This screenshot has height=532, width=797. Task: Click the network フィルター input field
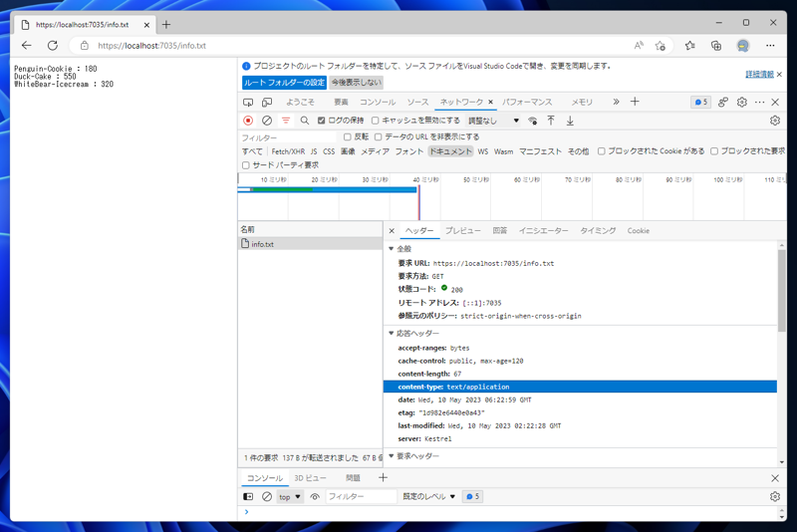(x=287, y=137)
